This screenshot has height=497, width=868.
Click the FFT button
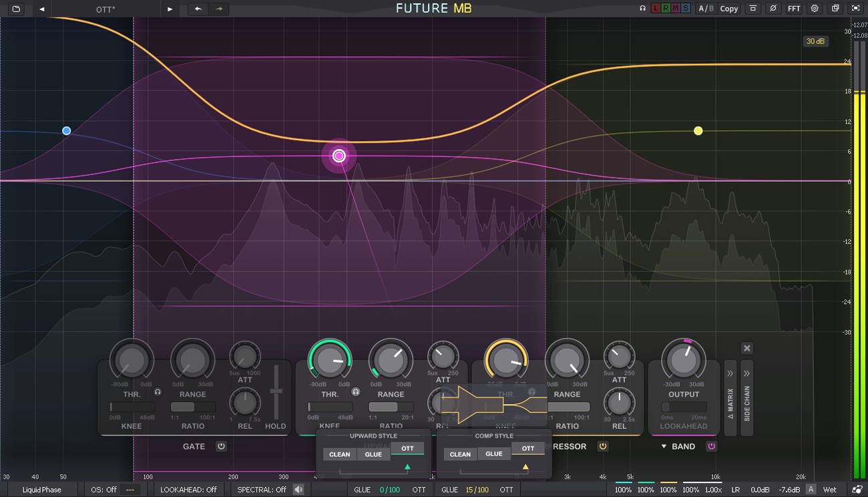click(794, 9)
